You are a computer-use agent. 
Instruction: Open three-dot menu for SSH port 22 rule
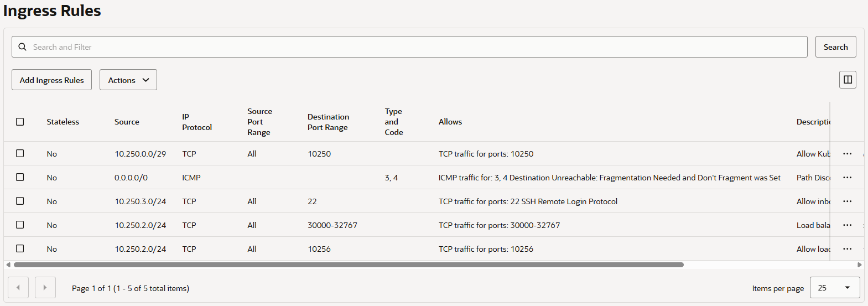coord(847,201)
